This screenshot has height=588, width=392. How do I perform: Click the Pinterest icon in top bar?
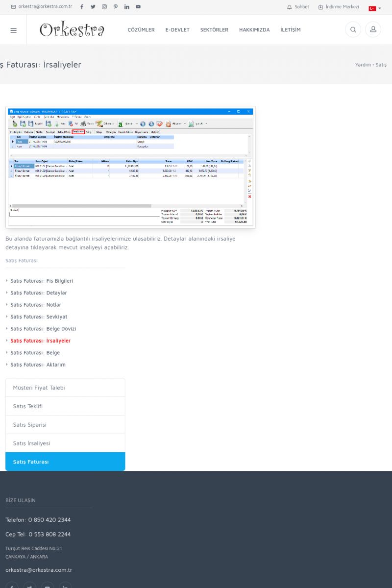116,7
